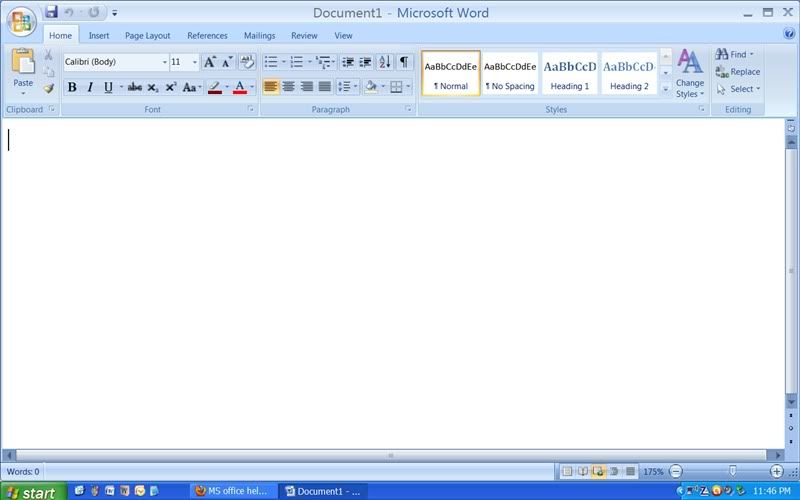
Task: Apply strikethrough formatting
Action: [135, 87]
